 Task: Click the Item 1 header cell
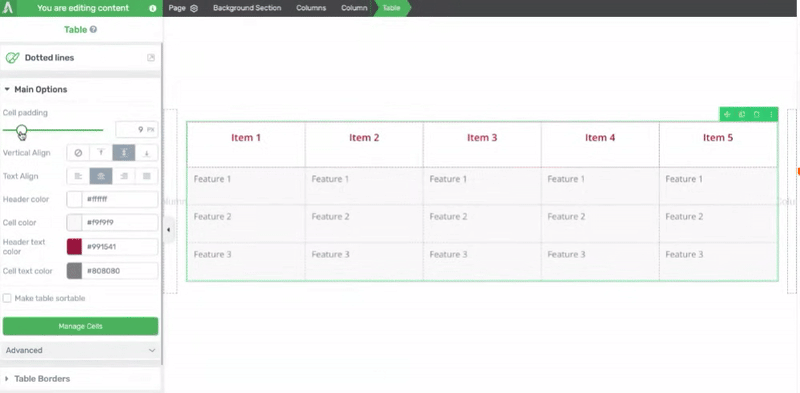pos(246,144)
